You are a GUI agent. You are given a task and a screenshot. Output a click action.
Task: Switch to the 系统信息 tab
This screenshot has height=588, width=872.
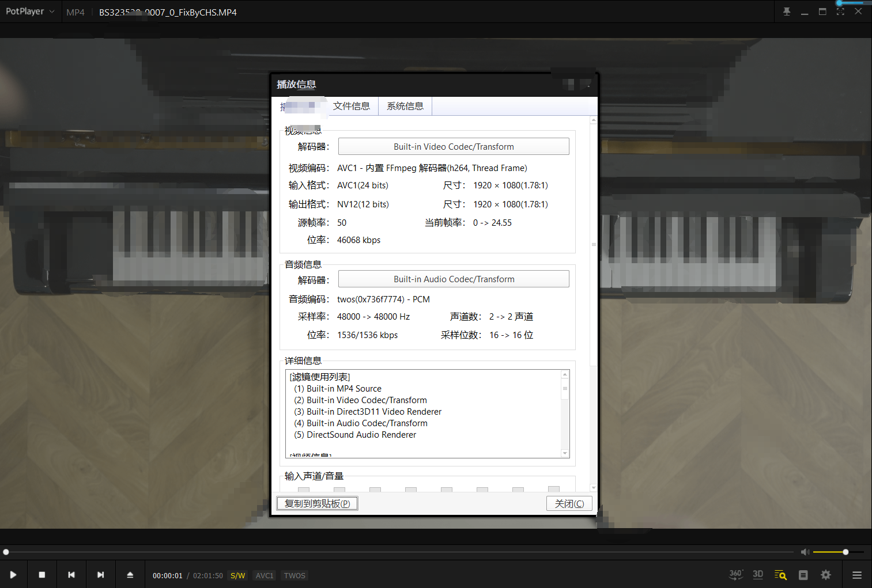[405, 106]
